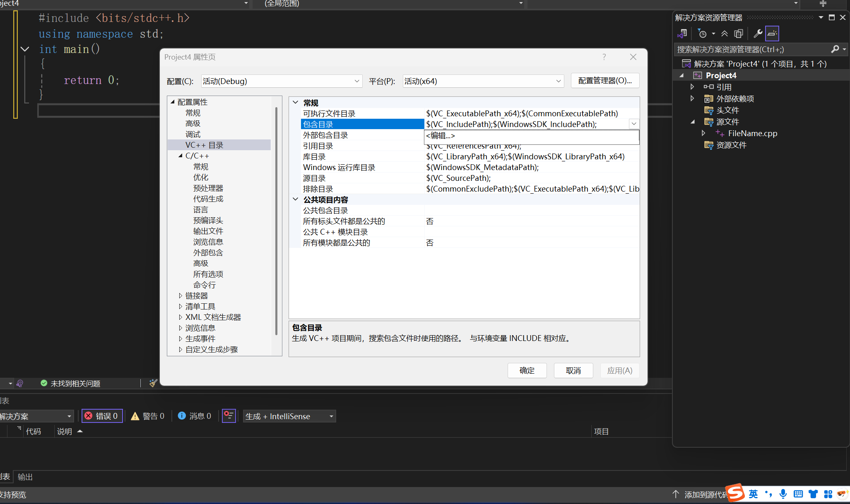
Task: Click Switch Views icon in Solution Explorer
Action: 682,34
